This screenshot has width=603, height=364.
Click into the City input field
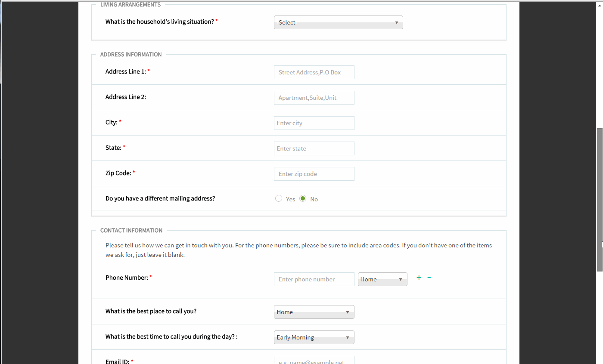click(x=314, y=123)
